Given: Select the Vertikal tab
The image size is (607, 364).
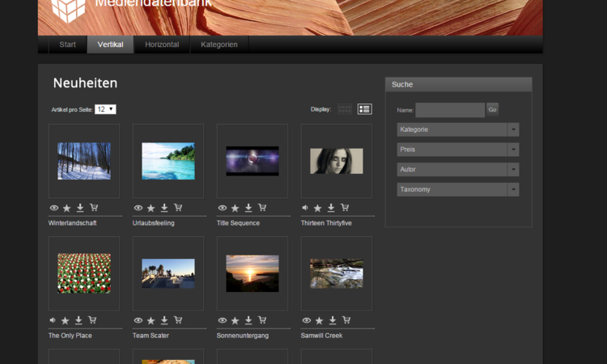Looking at the screenshot, I should (x=110, y=44).
